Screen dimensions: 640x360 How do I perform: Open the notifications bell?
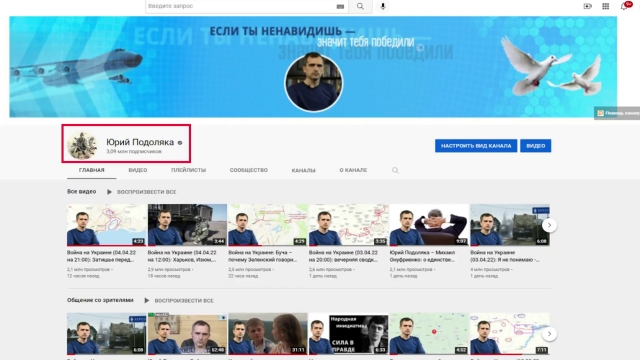pyautogui.click(x=624, y=6)
